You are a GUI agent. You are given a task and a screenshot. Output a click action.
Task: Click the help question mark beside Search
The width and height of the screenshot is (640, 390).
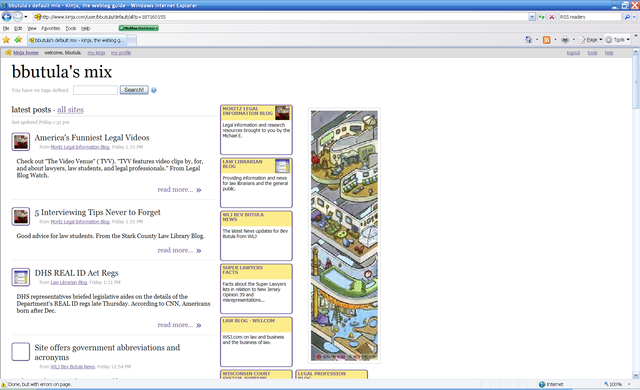pyautogui.click(x=154, y=90)
